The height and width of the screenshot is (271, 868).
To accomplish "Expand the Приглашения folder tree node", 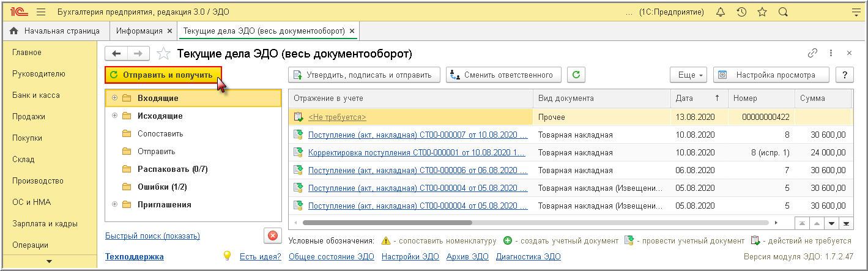I will 114,204.
